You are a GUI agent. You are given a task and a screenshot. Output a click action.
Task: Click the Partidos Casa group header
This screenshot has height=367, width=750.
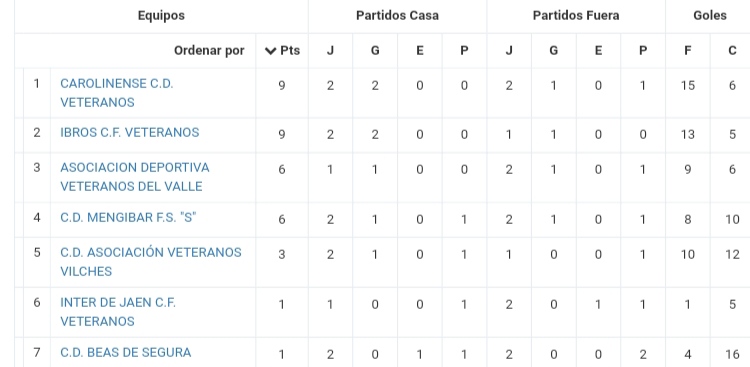coord(397,15)
